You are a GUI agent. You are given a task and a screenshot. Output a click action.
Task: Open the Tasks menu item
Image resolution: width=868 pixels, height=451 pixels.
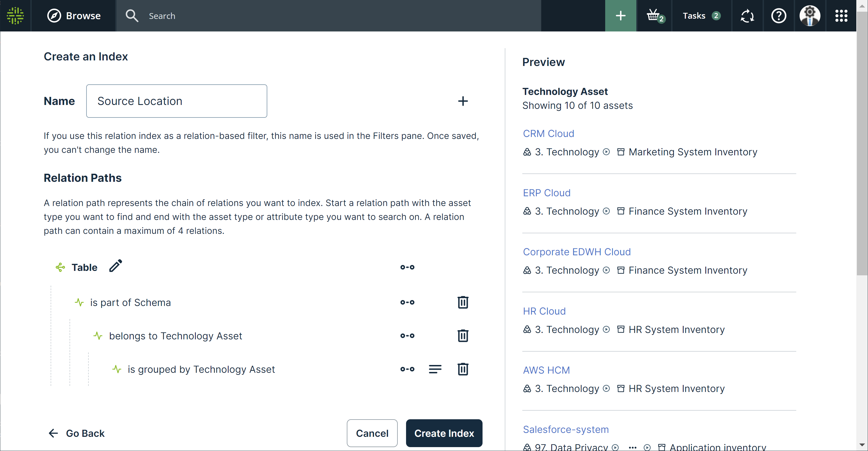coord(701,16)
